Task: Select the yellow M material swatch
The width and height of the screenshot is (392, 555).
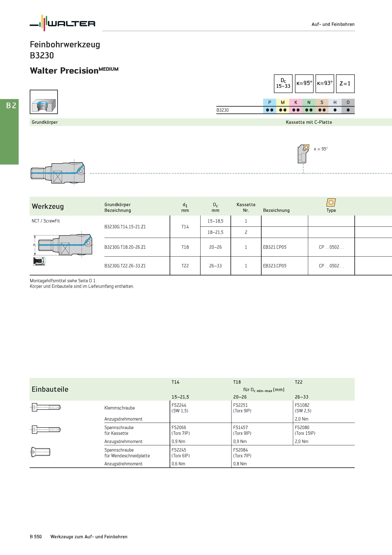Action: point(283,106)
